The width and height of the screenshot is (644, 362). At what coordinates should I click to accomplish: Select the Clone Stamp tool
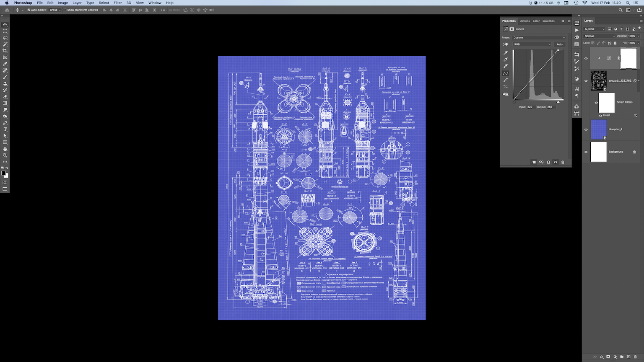[5, 83]
